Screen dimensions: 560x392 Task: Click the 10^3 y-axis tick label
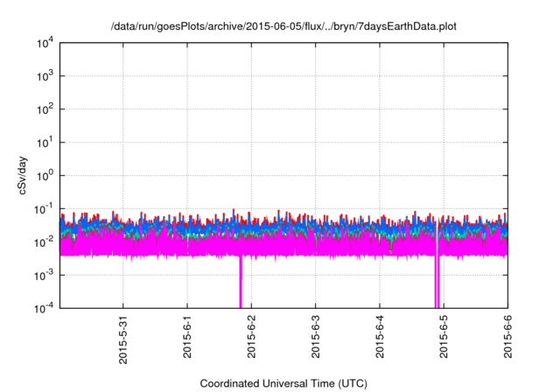point(44,77)
